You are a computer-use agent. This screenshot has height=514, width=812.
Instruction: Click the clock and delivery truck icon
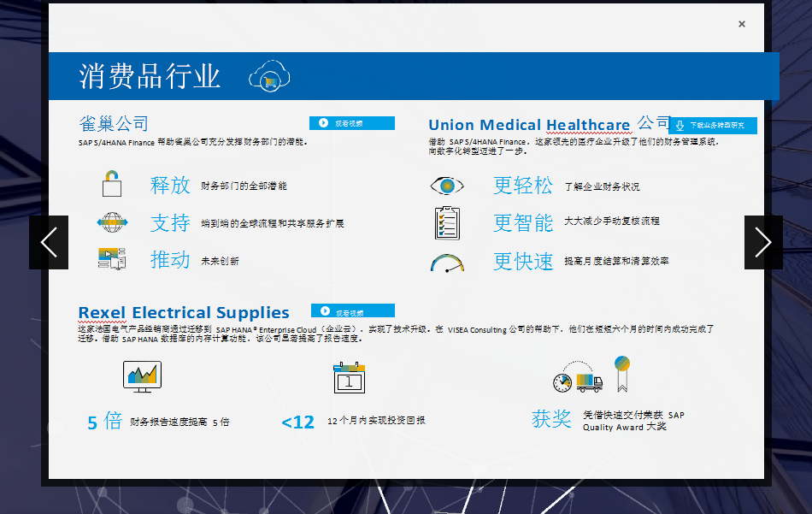click(x=578, y=377)
